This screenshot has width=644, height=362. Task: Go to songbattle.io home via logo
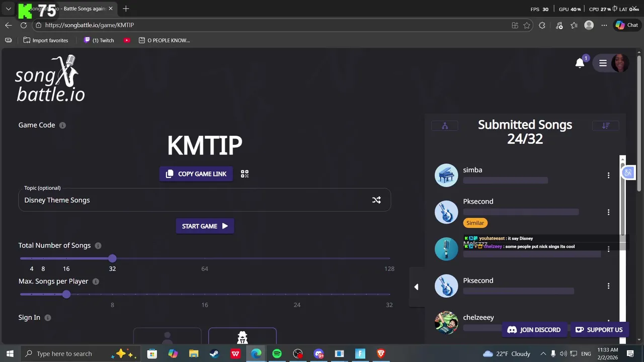[x=50, y=78]
